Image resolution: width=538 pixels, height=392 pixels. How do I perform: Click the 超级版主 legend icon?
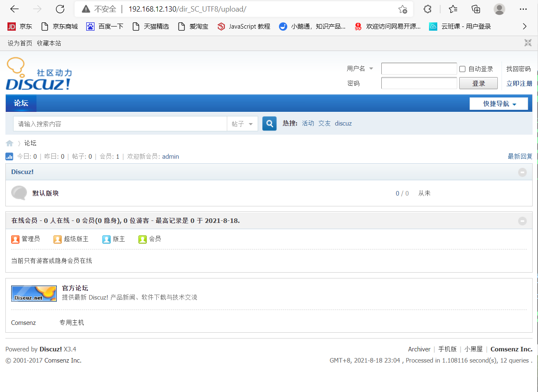click(x=58, y=239)
